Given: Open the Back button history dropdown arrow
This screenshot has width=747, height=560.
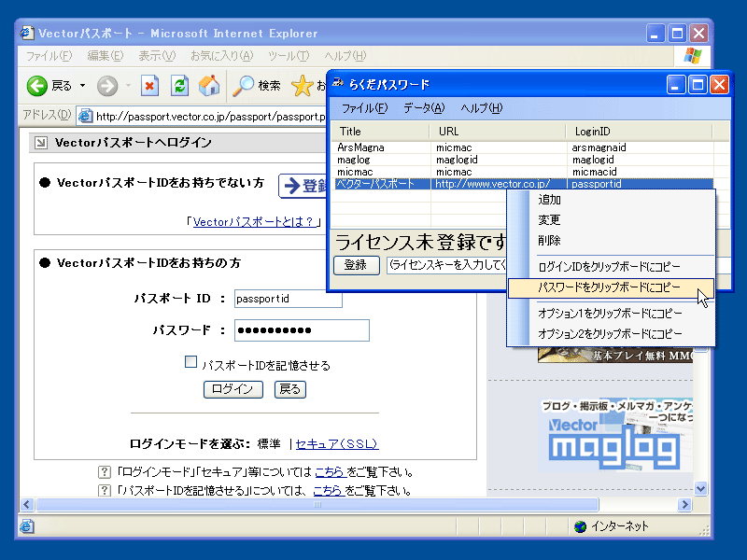Looking at the screenshot, I should point(82,86).
